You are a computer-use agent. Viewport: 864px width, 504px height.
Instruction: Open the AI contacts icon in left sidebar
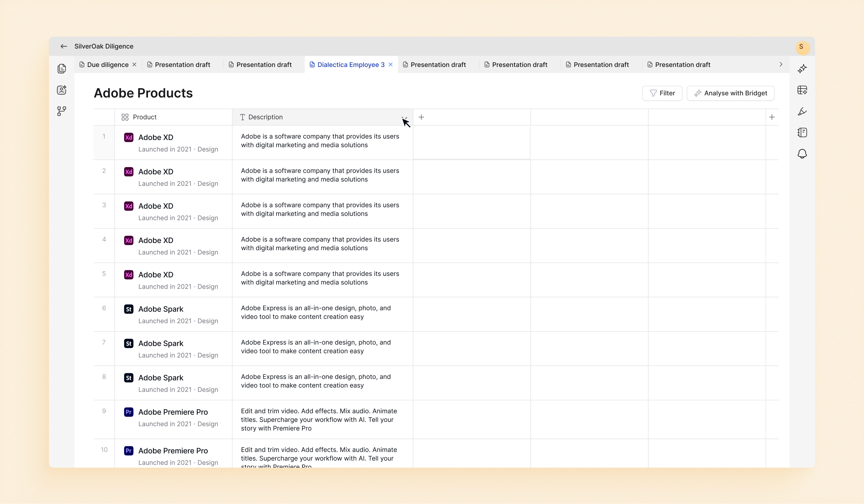click(62, 90)
